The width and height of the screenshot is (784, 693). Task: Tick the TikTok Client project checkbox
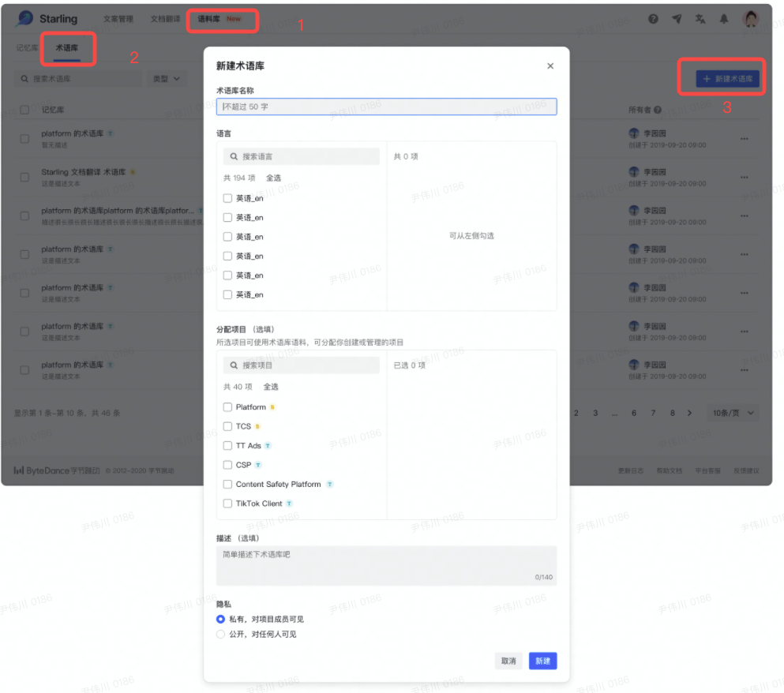point(227,504)
